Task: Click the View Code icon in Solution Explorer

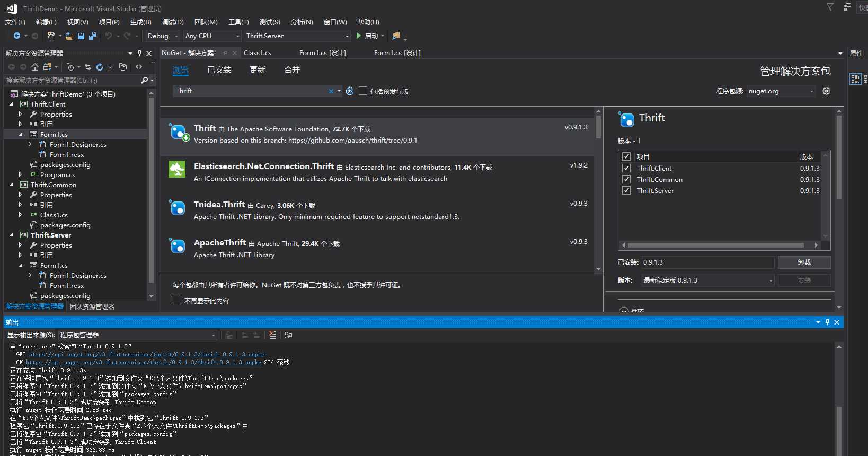Action: pyautogui.click(x=139, y=67)
